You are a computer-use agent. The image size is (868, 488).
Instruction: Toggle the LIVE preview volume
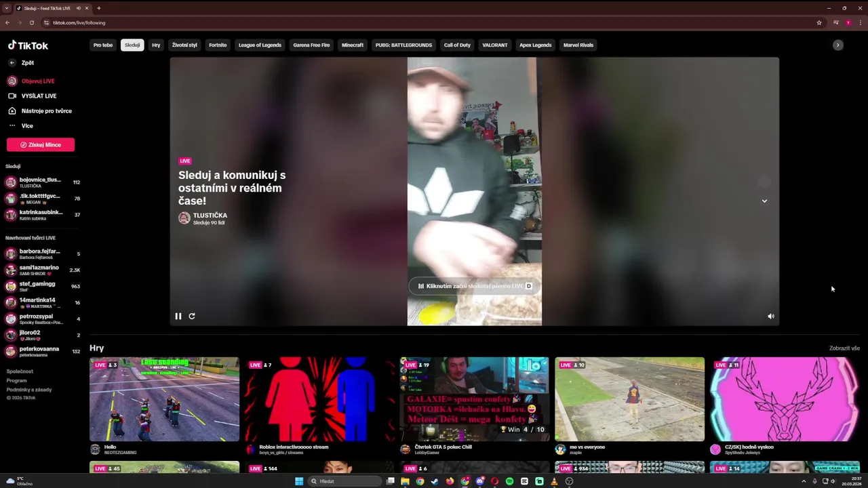tap(770, 316)
